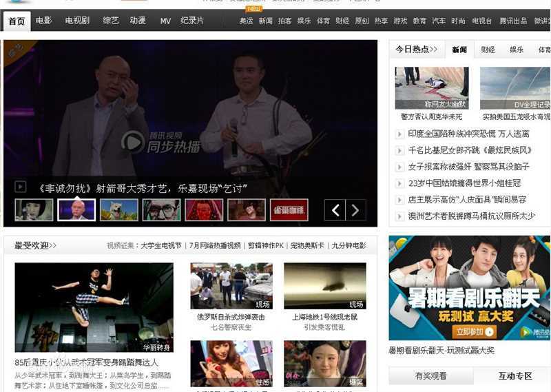The width and height of the screenshot is (551, 392).
Task: Open the 拍客 channel
Action: tap(284, 21)
